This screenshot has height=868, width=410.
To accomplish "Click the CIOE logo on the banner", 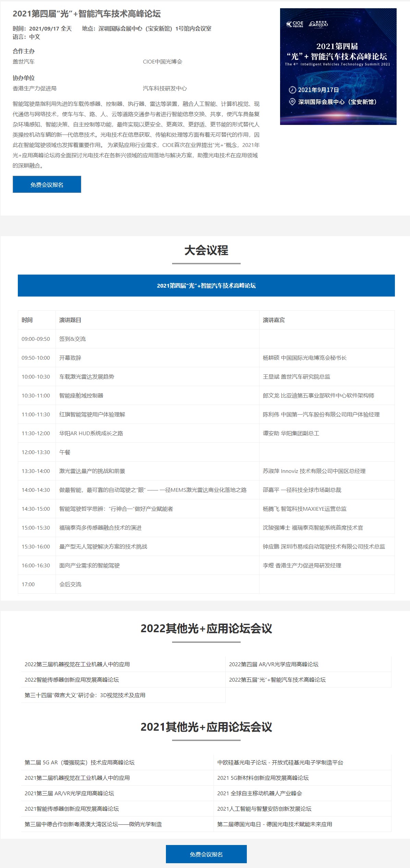I will pos(295,24).
